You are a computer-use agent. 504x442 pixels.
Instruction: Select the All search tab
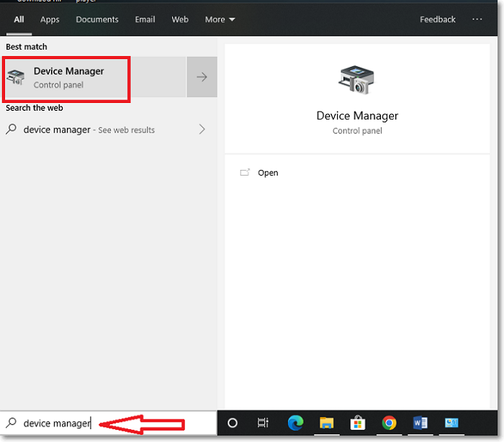coord(19,19)
